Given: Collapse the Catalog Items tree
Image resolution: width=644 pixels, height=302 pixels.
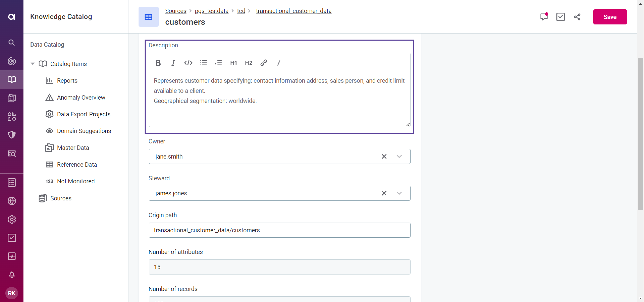Looking at the screenshot, I should pos(33,64).
